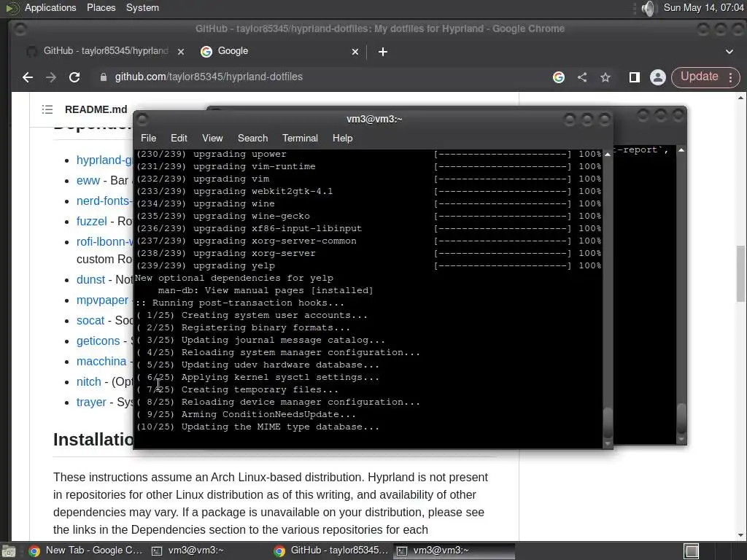Open the fuzzel link
The height and width of the screenshot is (560, 747).
click(x=91, y=222)
